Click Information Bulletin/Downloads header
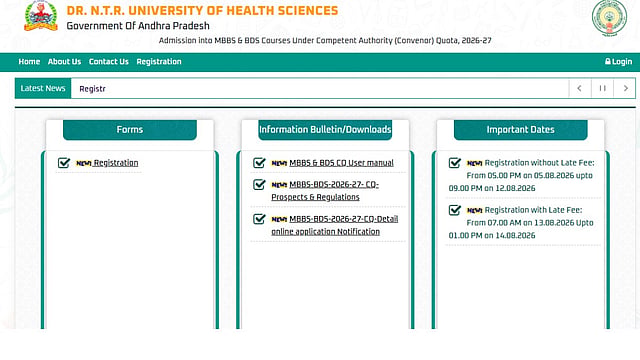The height and width of the screenshot is (360, 640). pos(325,130)
